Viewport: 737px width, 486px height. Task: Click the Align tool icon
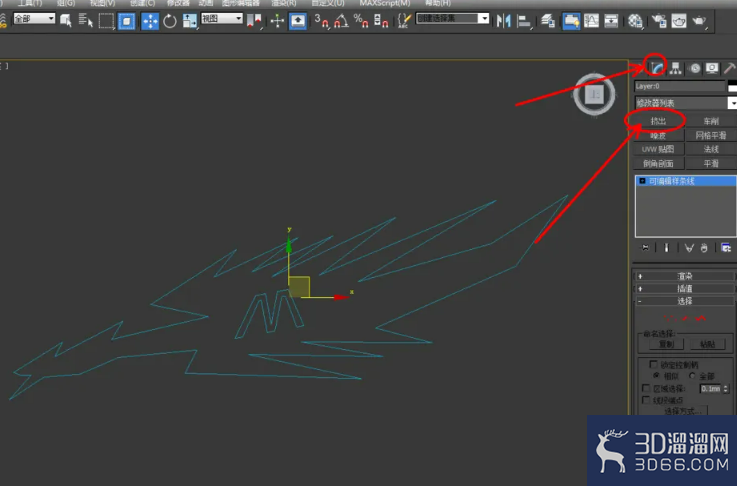[524, 21]
